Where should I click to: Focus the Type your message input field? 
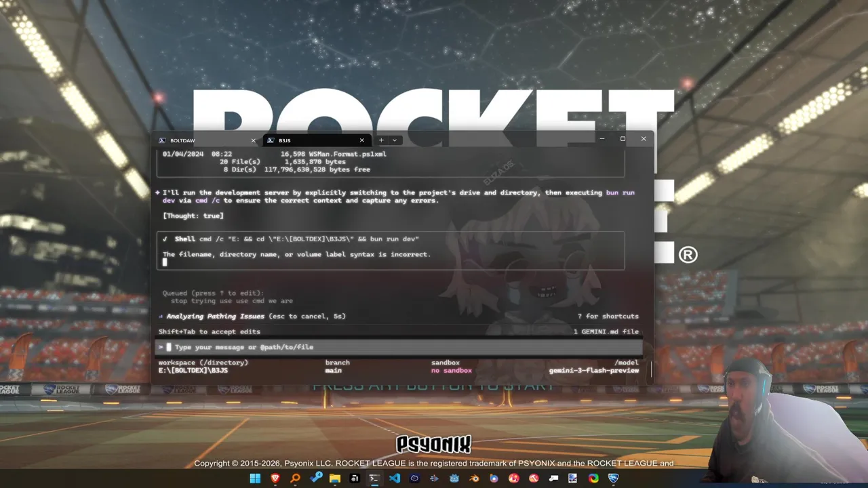398,347
